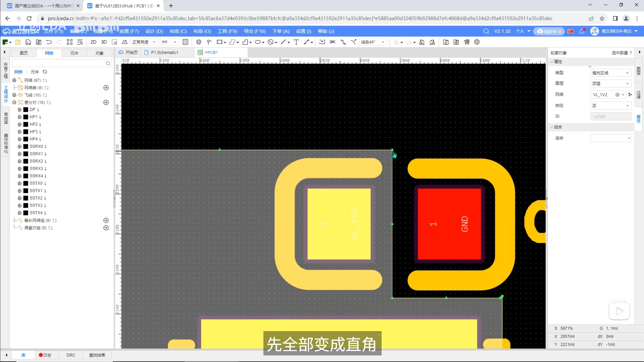Switch to 3D view mode
644x362 pixels.
(104, 42)
